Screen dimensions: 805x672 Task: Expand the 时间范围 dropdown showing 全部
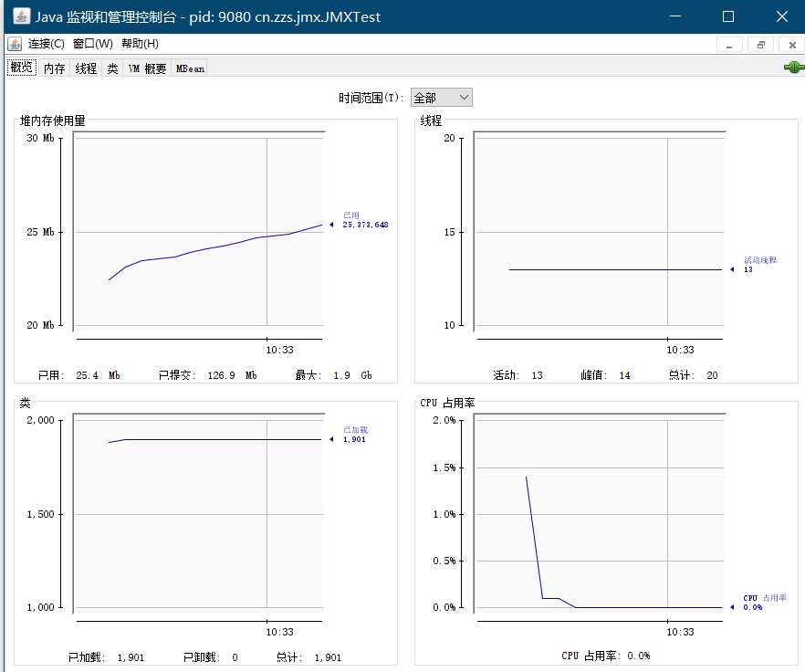click(x=442, y=98)
